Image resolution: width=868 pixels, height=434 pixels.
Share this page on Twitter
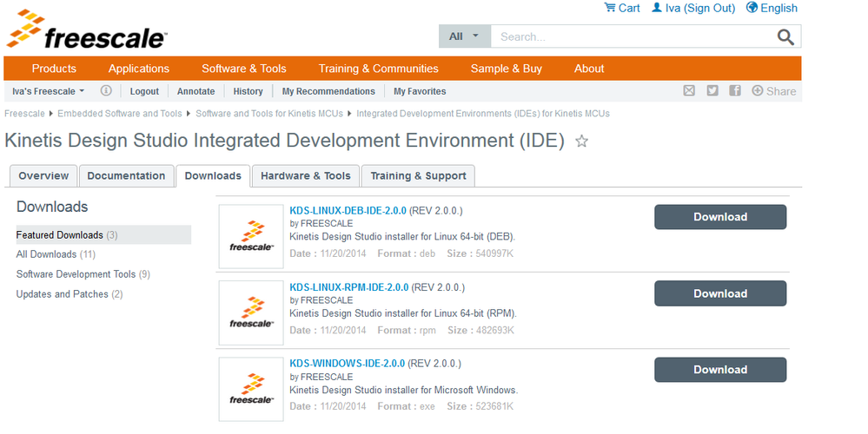pos(712,90)
